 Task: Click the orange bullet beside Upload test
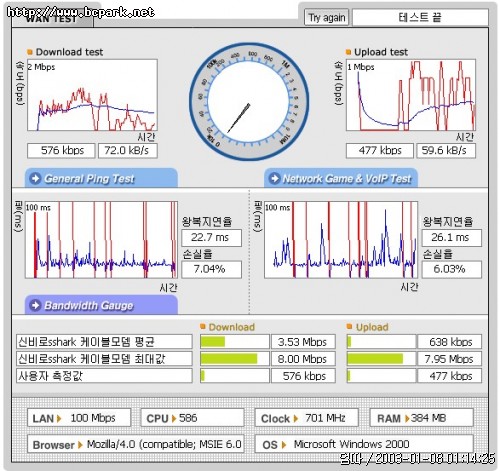pyautogui.click(x=348, y=52)
